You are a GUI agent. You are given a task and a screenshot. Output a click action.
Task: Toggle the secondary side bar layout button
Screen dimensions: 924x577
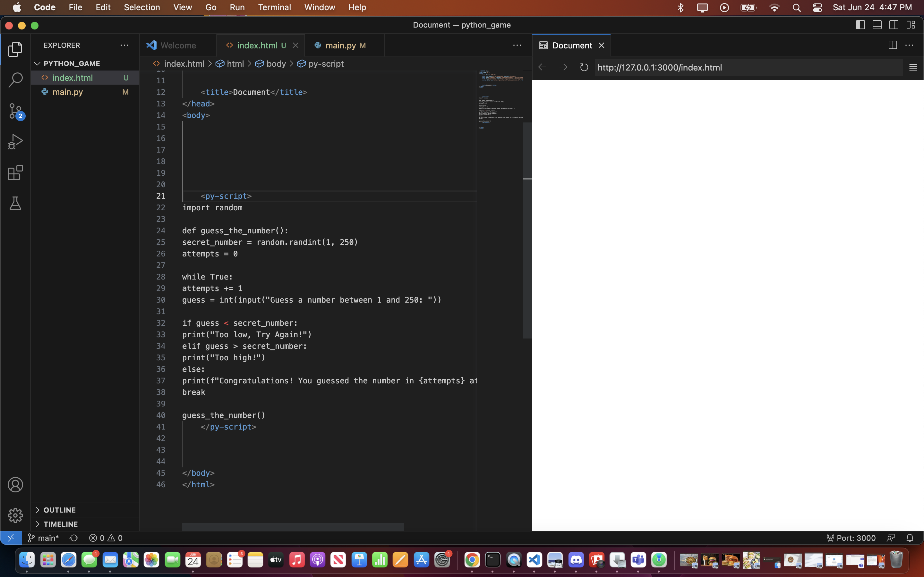coord(894,25)
